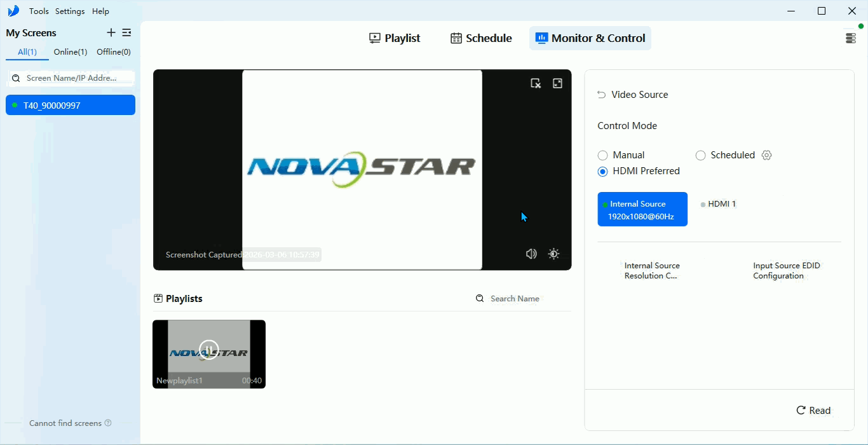The image size is (868, 445).
Task: Choose the HDMI 1 source
Action: click(718, 204)
